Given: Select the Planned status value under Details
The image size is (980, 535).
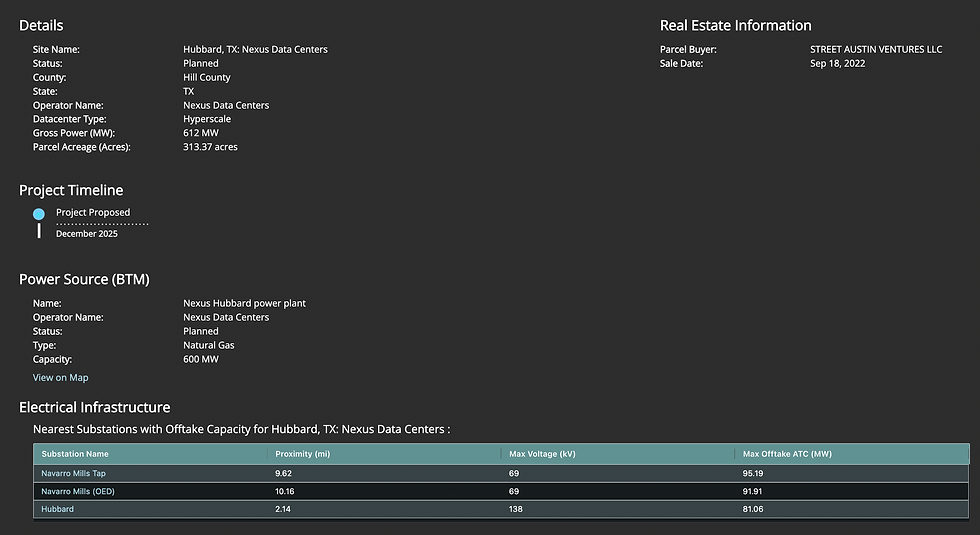Looking at the screenshot, I should [201, 63].
